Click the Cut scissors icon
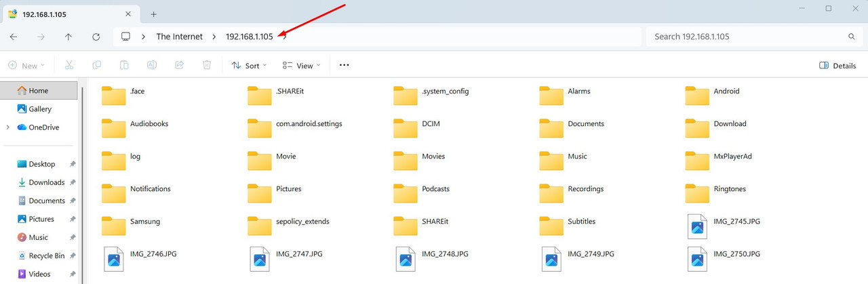Screen dimensions: 868x284 68,65
